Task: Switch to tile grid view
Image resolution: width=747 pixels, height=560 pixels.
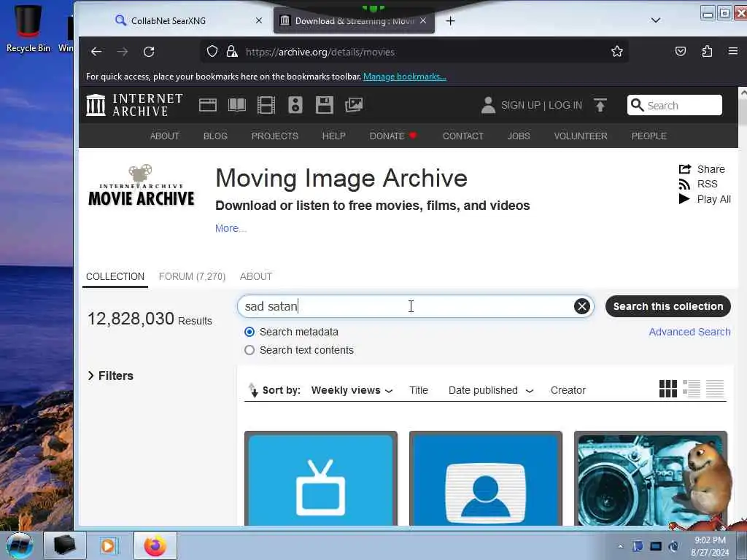Action: click(668, 389)
